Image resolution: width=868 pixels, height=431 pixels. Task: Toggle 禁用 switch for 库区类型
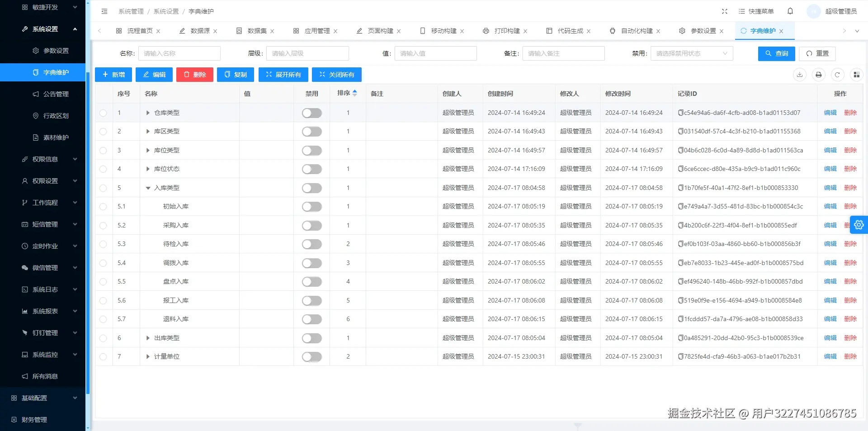click(312, 132)
